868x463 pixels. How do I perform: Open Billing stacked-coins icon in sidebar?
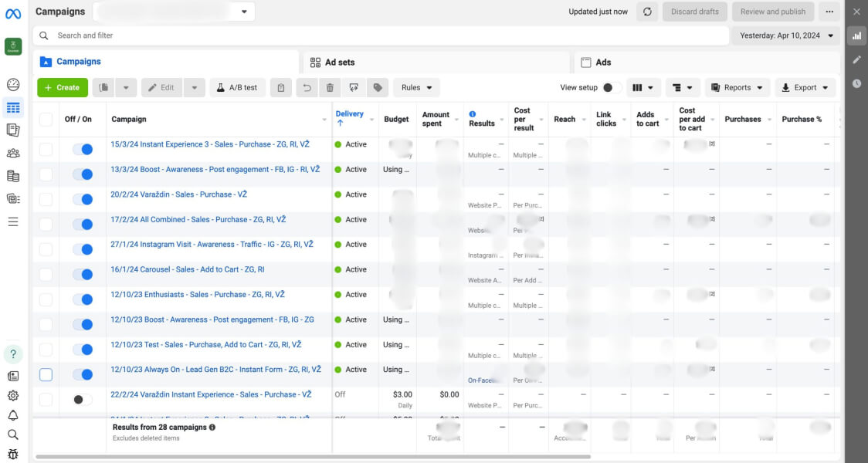coord(13,176)
